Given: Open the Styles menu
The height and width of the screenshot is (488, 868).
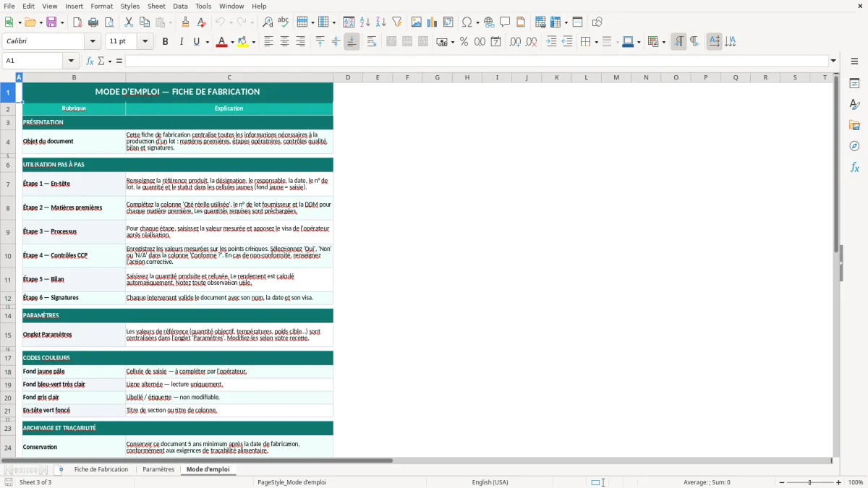Looking at the screenshot, I should coord(130,6).
